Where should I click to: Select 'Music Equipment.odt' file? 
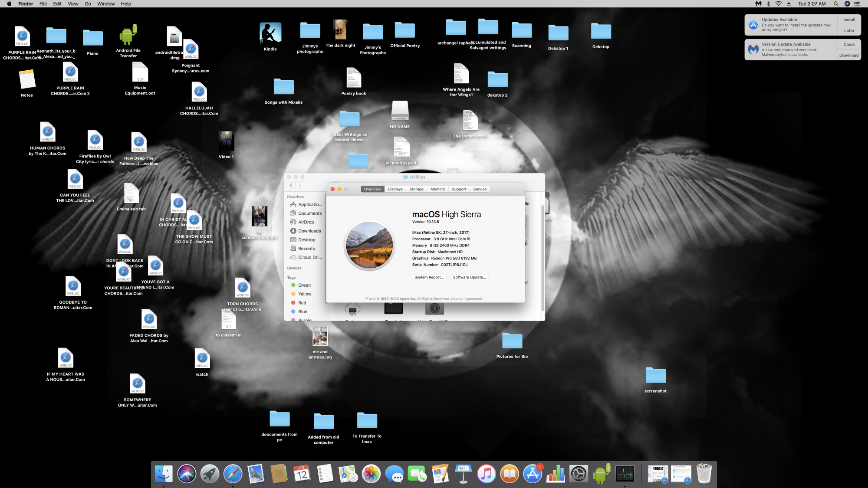pyautogui.click(x=140, y=72)
